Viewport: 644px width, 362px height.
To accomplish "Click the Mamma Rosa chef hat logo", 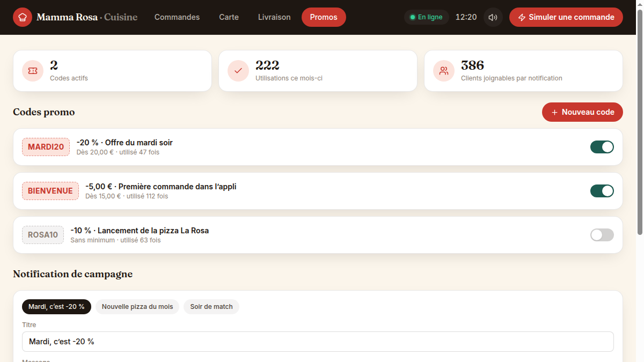I will pyautogui.click(x=23, y=17).
